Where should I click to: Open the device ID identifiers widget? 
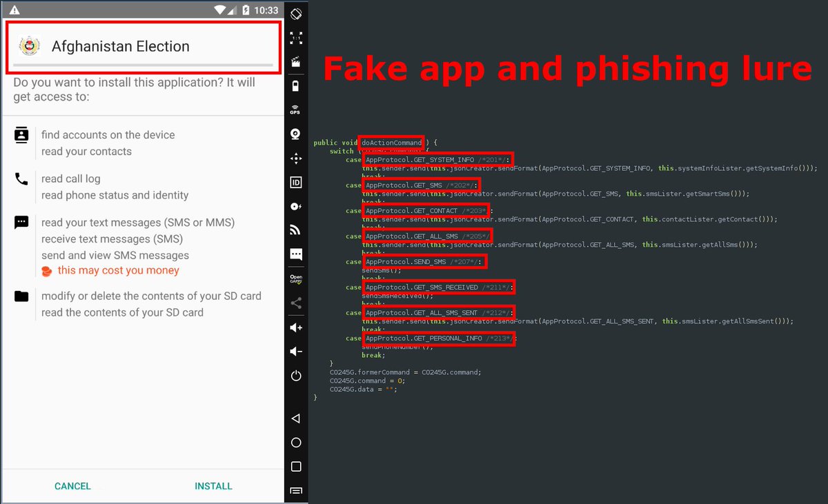pyautogui.click(x=296, y=183)
